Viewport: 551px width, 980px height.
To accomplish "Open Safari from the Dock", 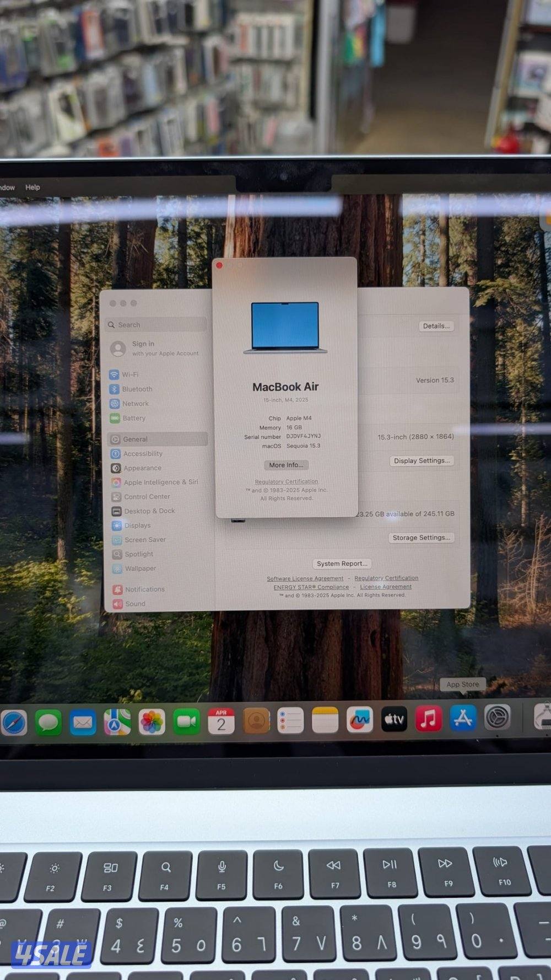I will (14, 722).
